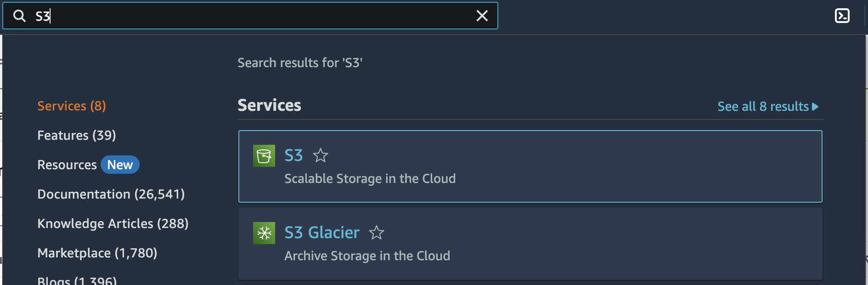This screenshot has width=868, height=285.
Task: Click the 'Scalable Storage in the Cloud' result card
Action: [x=370, y=178]
